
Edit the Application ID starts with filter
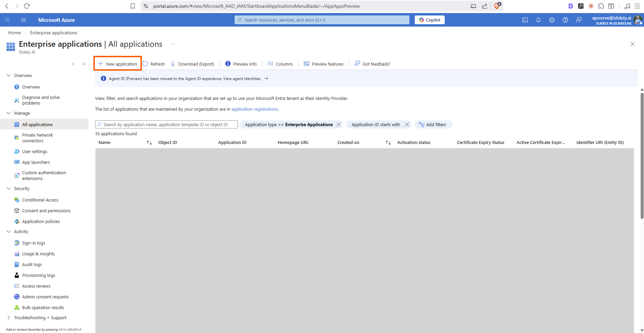click(x=376, y=124)
